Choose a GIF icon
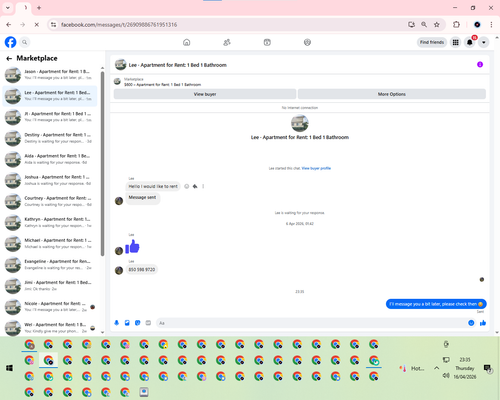The height and width of the screenshot is (400, 500). 148,323
